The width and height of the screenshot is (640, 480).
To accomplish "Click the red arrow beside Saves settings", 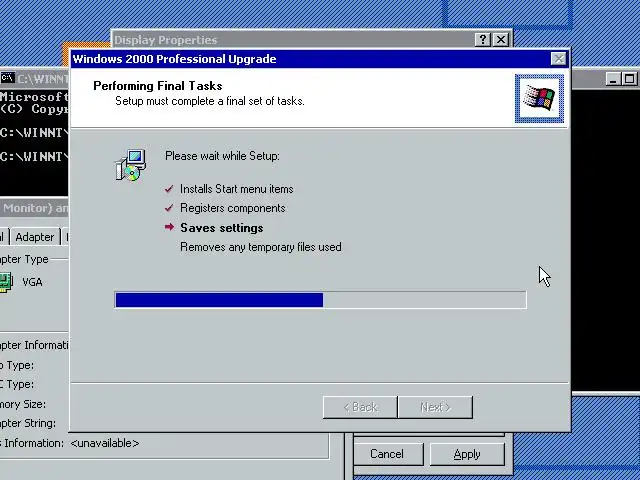I will [169, 227].
